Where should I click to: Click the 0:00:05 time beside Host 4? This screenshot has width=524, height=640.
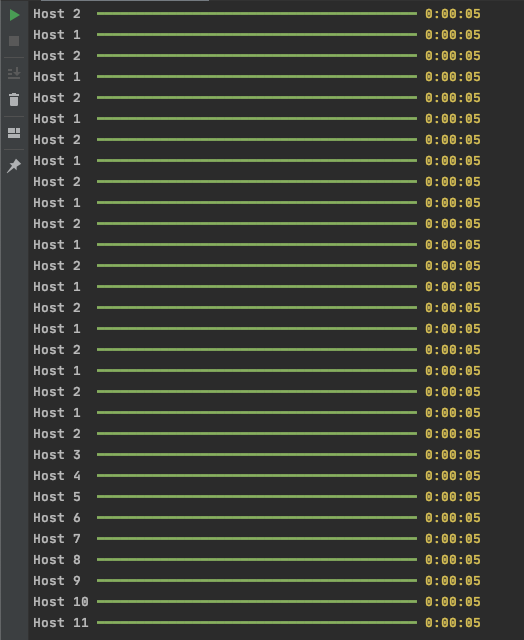453,476
